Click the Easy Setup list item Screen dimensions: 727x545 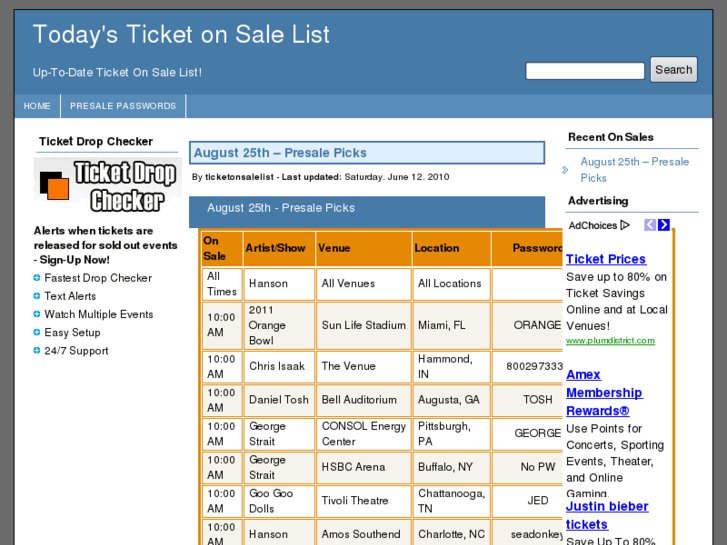pos(72,333)
